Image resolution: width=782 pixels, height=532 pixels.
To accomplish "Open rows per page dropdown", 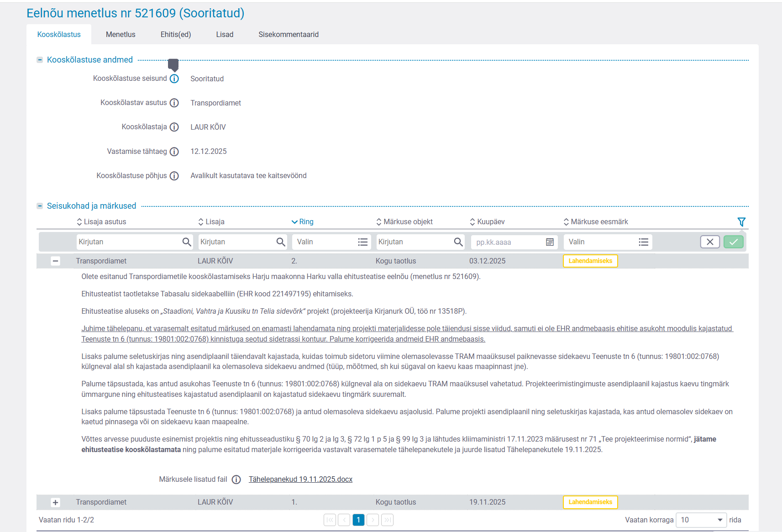I will 701,520.
